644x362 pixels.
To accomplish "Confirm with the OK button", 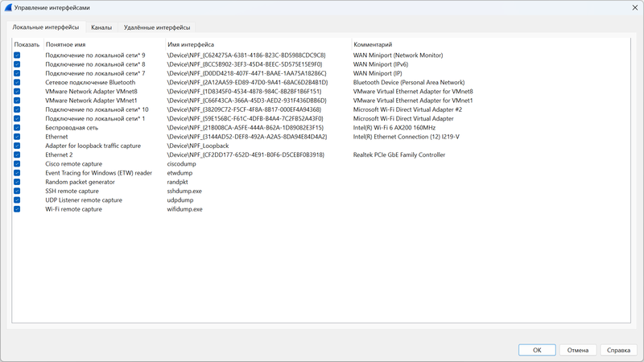I will (x=537, y=350).
